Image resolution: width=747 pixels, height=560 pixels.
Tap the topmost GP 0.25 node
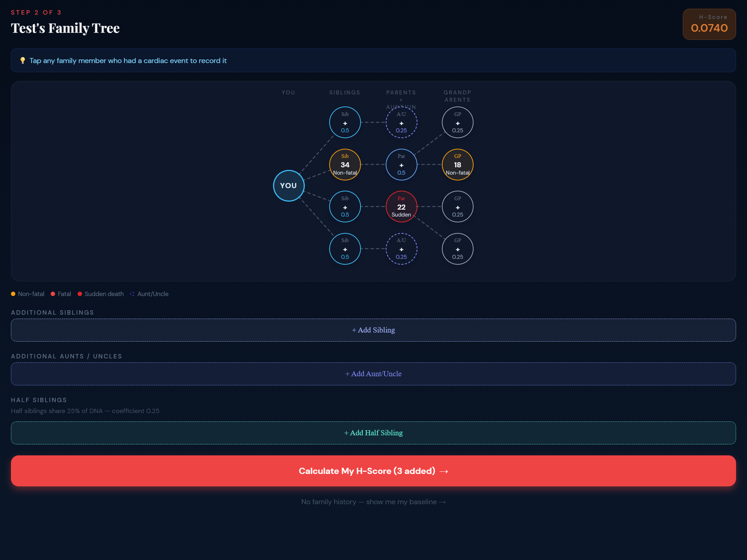point(458,122)
